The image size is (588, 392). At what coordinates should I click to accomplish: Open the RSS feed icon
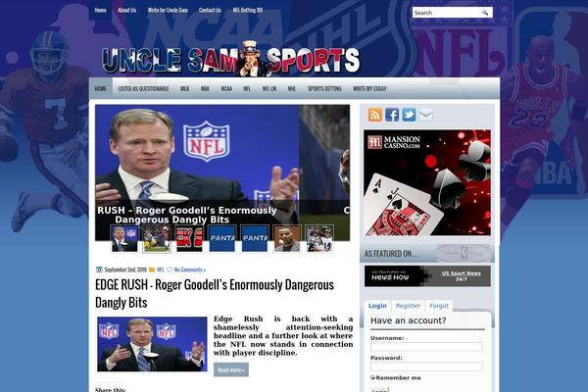375,115
